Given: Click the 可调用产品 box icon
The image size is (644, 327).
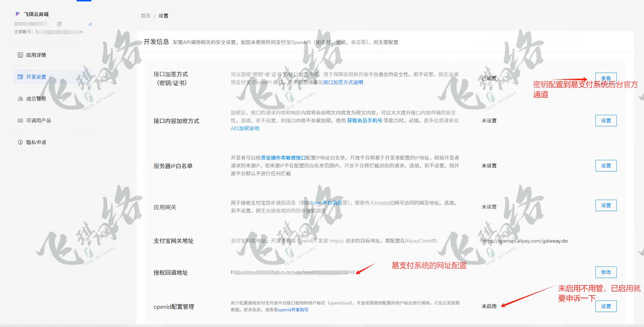Looking at the screenshot, I should point(20,120).
